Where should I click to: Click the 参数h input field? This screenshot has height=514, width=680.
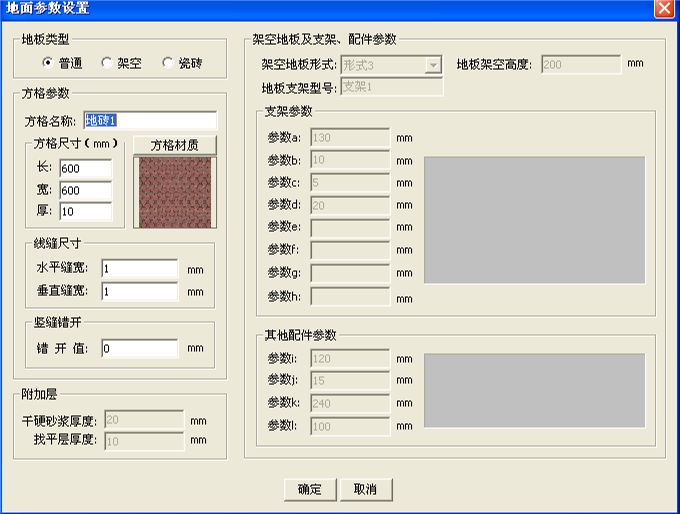350,297
